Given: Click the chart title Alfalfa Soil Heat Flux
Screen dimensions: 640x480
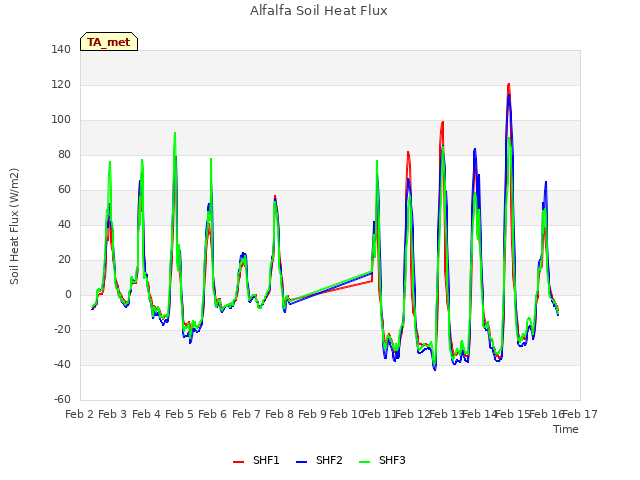Looking at the screenshot, I should 319,11.
